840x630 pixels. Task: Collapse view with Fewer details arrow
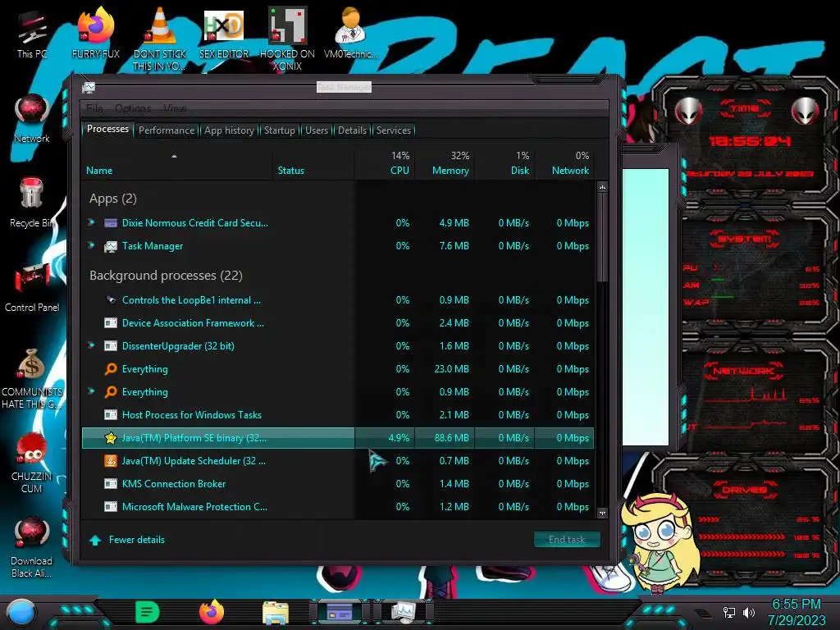pos(95,540)
